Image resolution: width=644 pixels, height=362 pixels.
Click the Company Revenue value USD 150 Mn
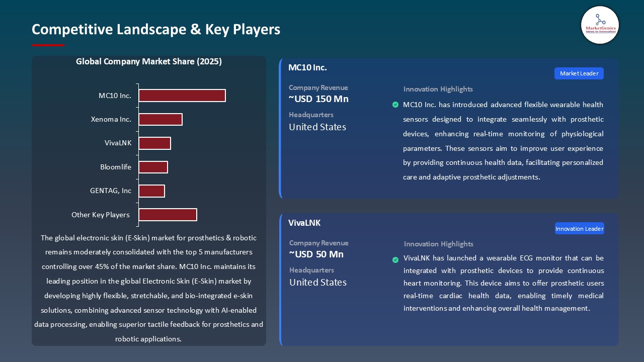318,99
